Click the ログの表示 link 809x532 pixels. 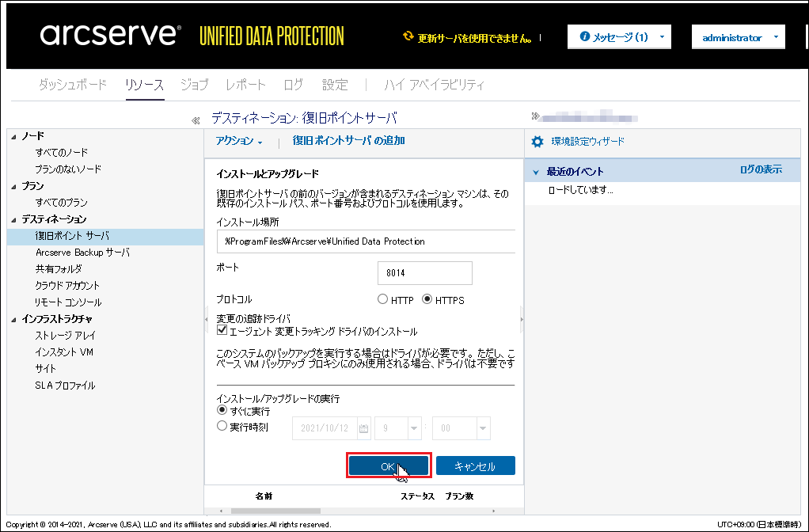pyautogui.click(x=761, y=169)
